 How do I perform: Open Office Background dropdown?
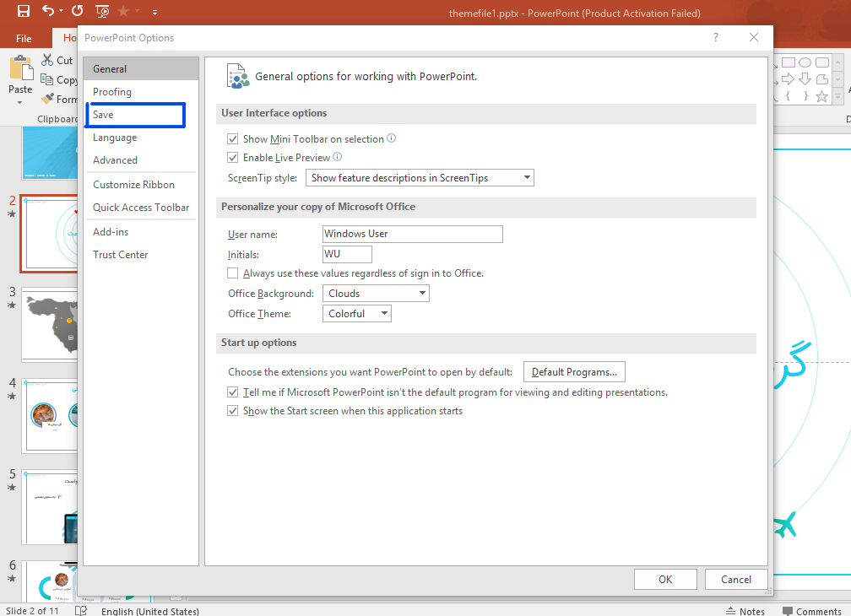tap(376, 294)
